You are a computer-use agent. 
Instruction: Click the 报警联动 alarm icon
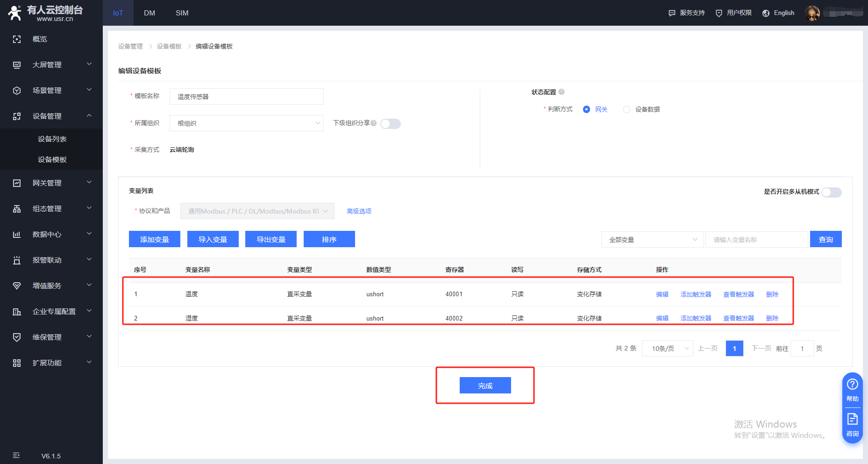pos(17,260)
